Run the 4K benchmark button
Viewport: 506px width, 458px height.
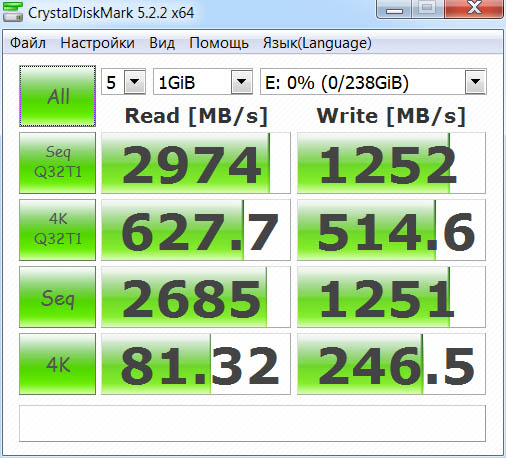coord(57,364)
